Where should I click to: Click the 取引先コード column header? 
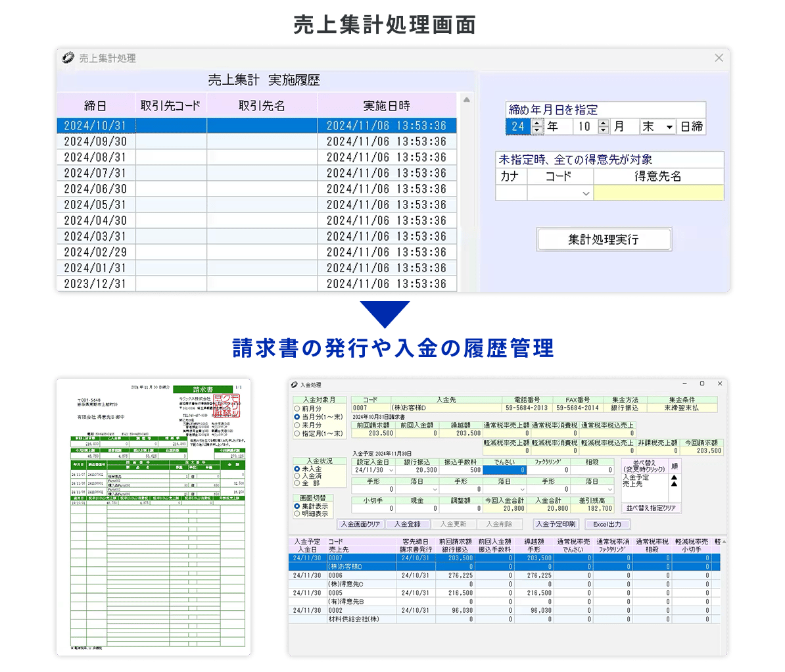coord(171,106)
